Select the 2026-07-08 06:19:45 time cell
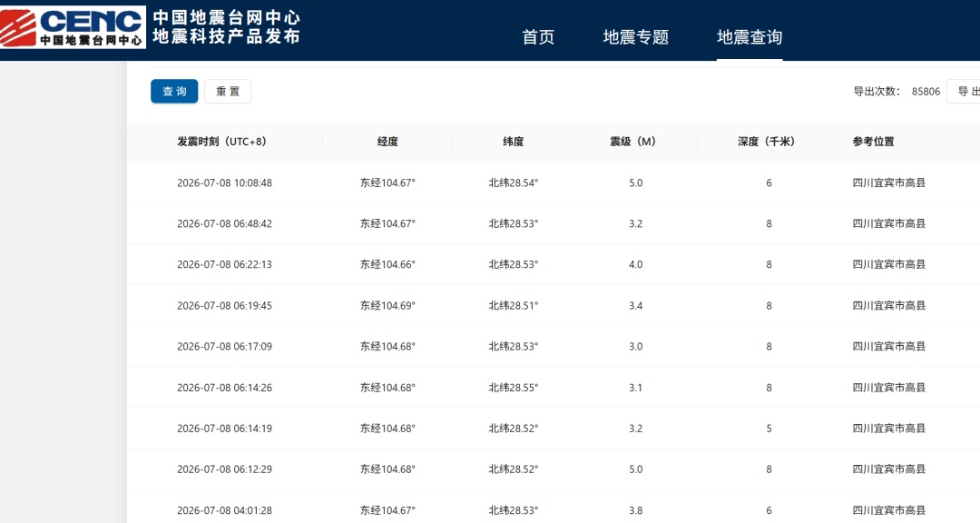The height and width of the screenshot is (523, 980). 224,305
